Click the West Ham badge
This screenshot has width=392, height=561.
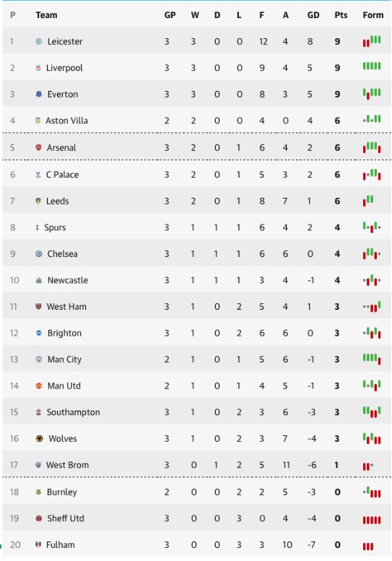[38, 306]
